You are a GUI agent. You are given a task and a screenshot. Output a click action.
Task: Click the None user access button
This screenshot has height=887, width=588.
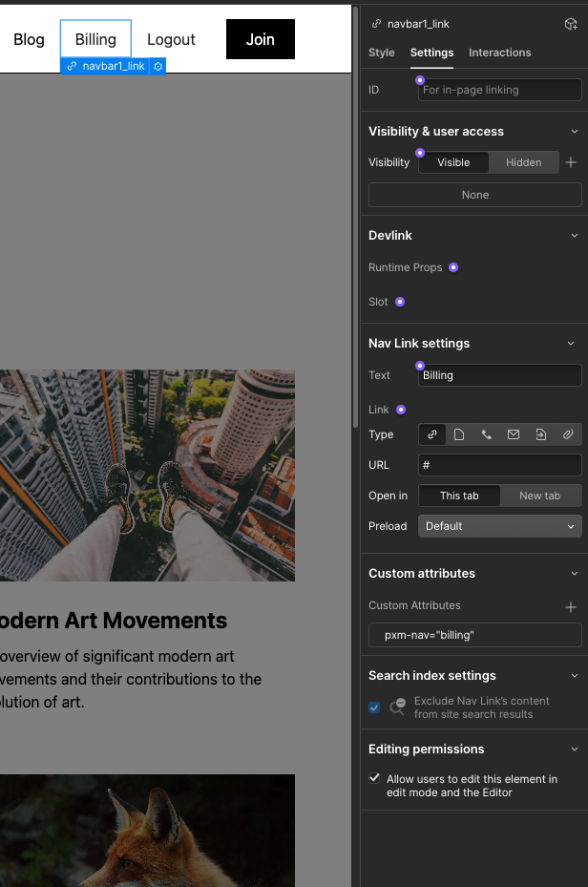coord(475,195)
